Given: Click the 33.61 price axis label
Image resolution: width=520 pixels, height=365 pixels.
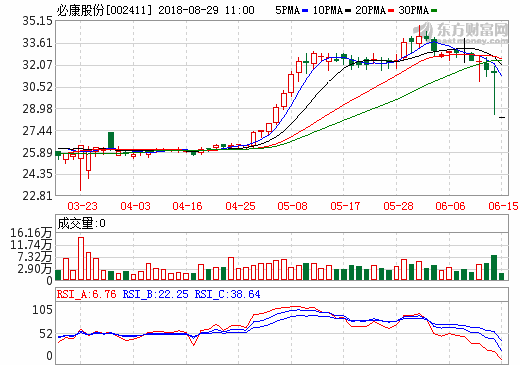Looking at the screenshot, I should pos(37,43).
